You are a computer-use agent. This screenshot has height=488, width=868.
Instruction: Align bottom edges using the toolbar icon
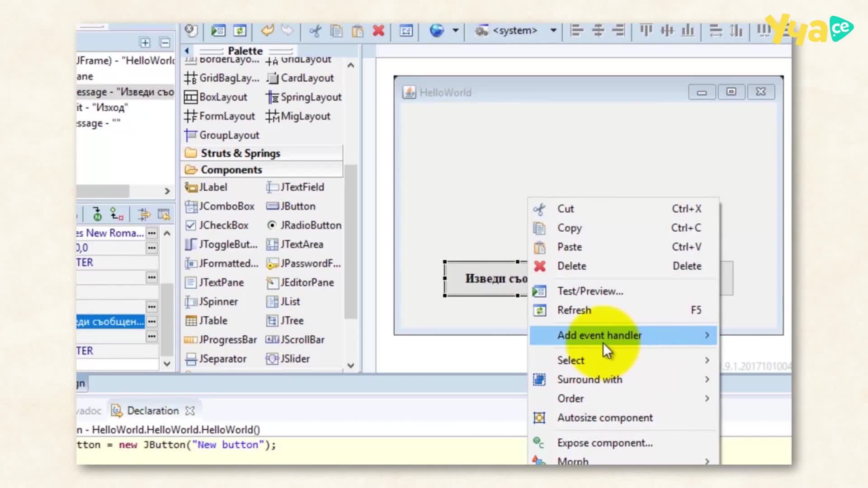point(688,31)
